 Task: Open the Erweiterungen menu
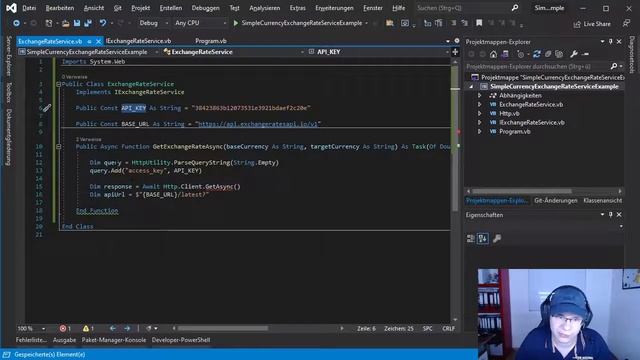point(334,8)
